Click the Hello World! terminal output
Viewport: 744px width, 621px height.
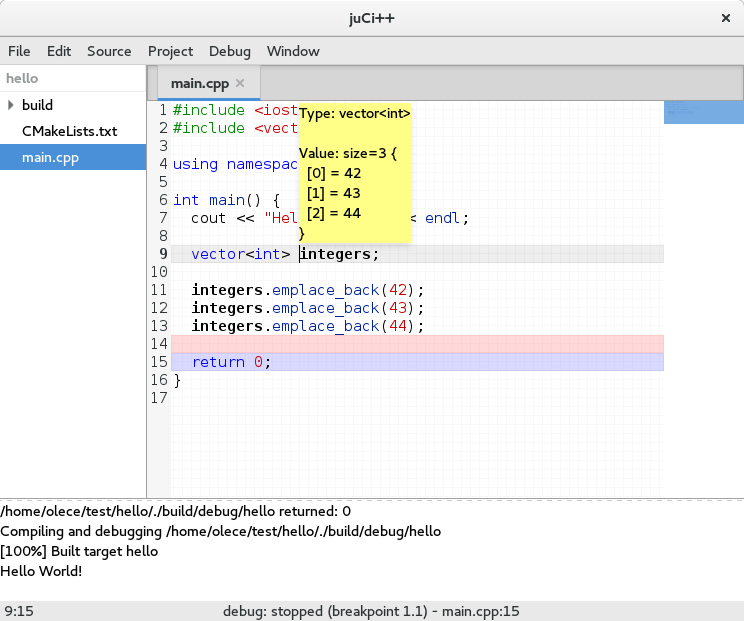click(x=41, y=570)
